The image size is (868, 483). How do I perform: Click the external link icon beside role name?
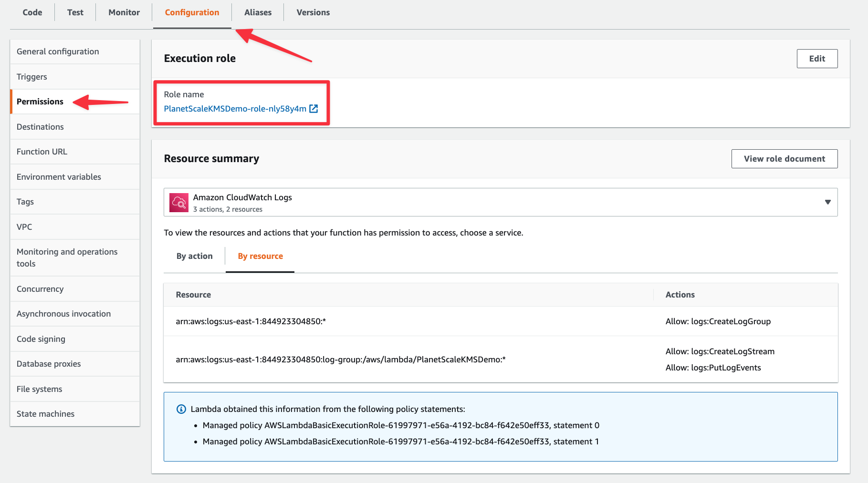pyautogui.click(x=314, y=109)
